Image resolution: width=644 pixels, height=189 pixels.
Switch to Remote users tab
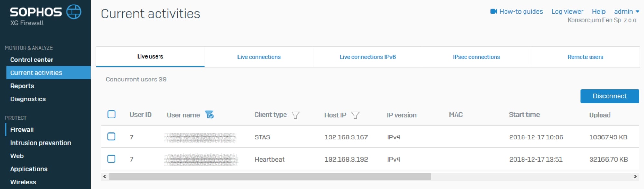[585, 57]
